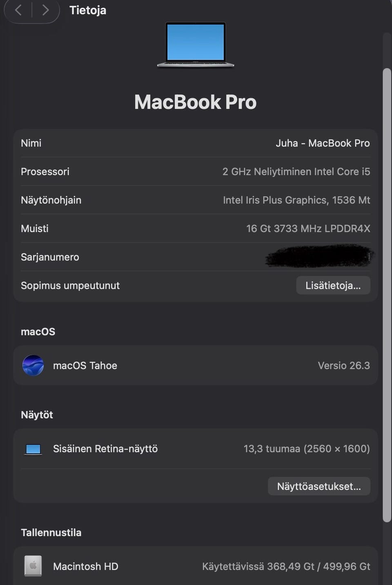Click the vertical scrollbar
392x585 pixels.
tap(386, 294)
